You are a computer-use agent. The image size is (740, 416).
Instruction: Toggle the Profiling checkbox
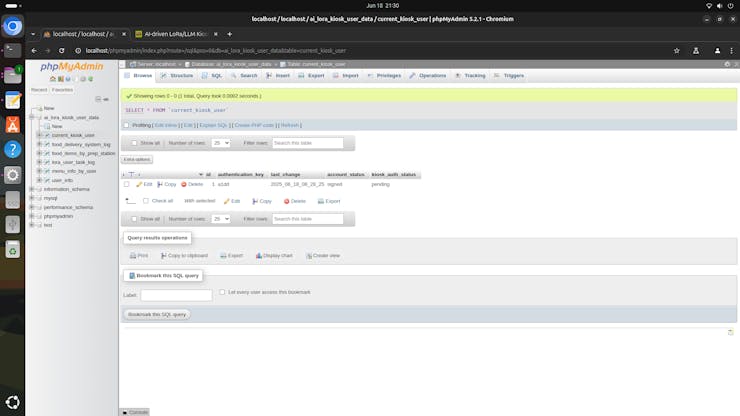[126, 125]
